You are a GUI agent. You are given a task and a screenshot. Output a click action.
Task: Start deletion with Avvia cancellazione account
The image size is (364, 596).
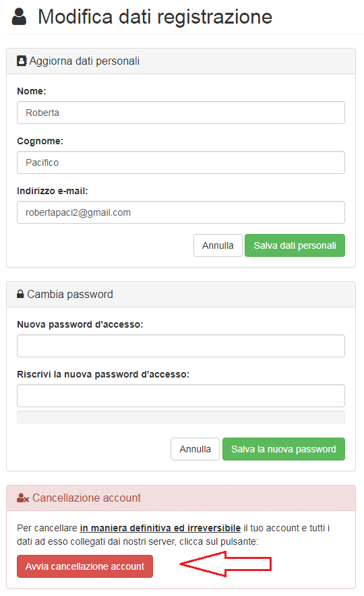tap(85, 566)
